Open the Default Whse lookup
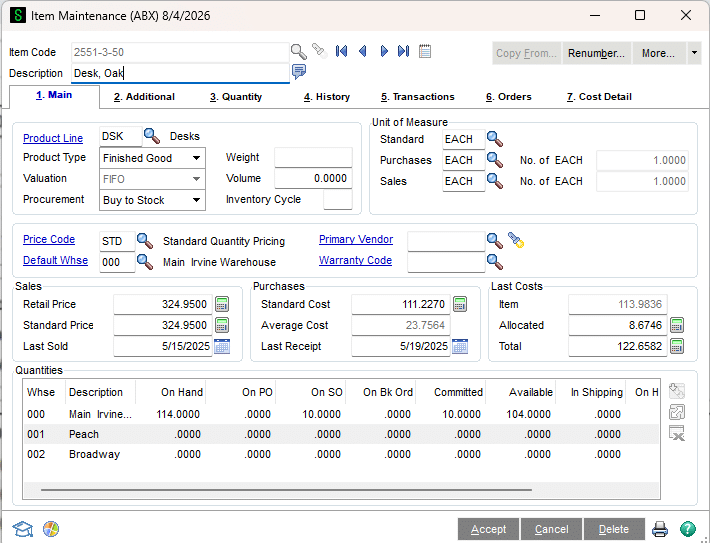 145,262
